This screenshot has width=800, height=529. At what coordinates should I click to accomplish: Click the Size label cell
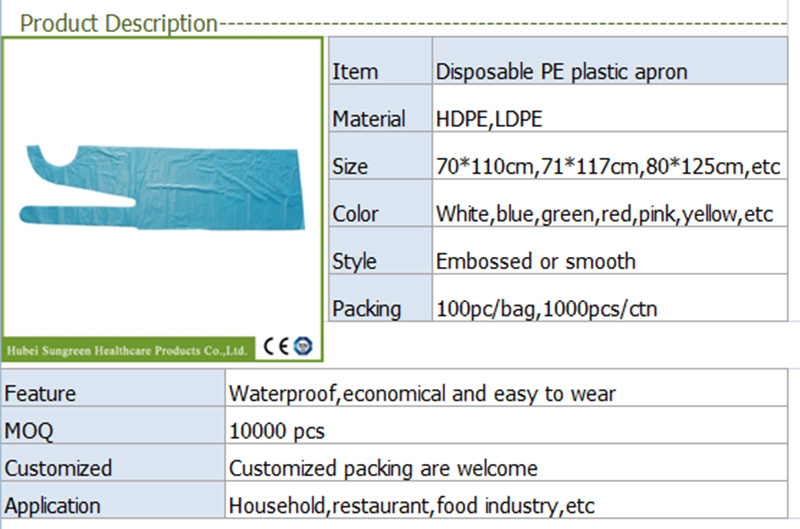pyautogui.click(x=381, y=156)
